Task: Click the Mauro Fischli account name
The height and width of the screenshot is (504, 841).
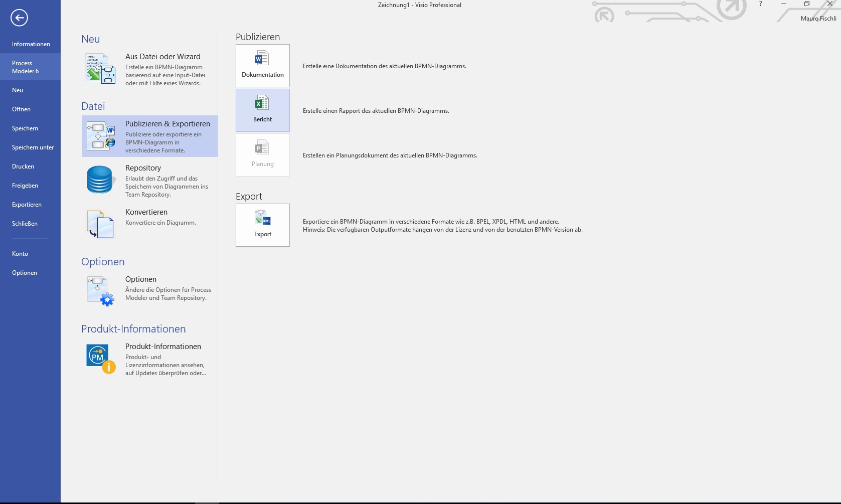Action: [818, 19]
